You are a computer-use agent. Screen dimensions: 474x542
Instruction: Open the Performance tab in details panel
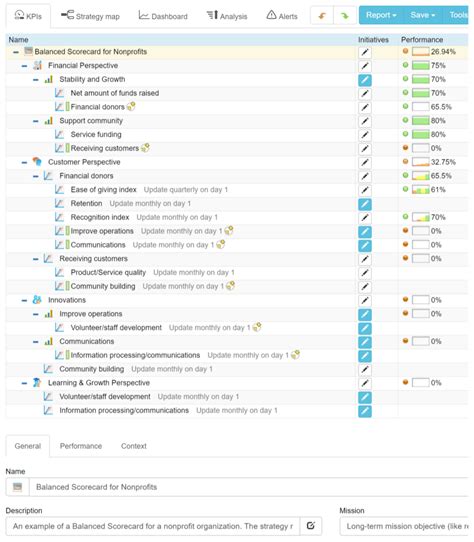[81, 446]
